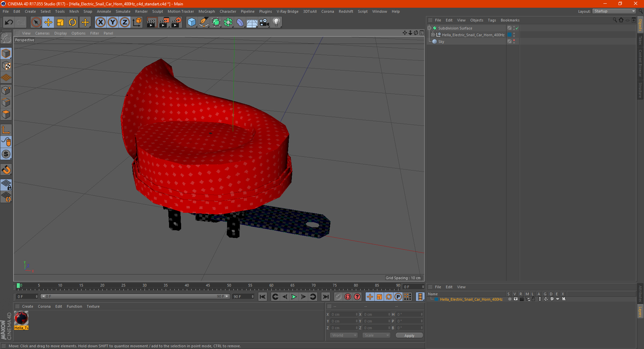This screenshot has width=644, height=349.
Task: Switch to Texture mode
Action: point(6,66)
